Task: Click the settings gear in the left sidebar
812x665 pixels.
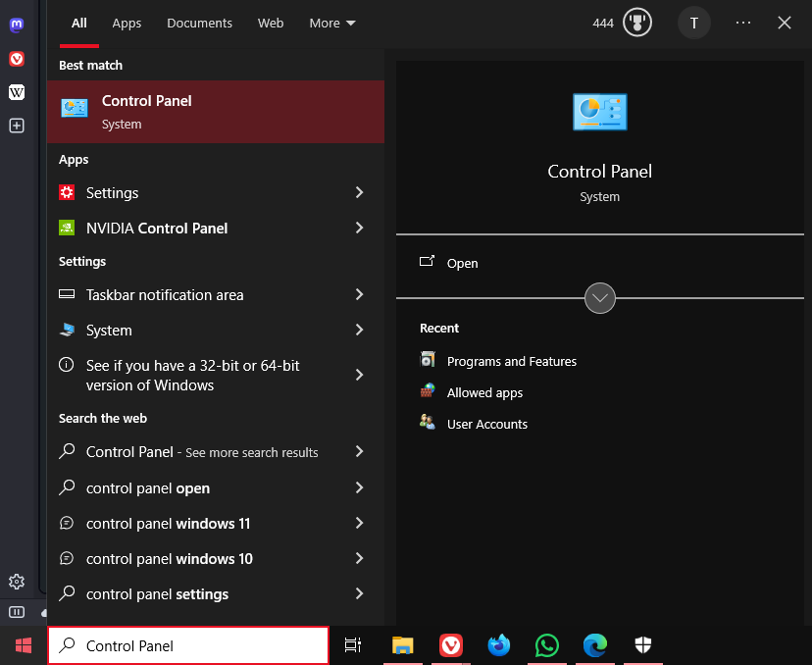Action: 16,582
